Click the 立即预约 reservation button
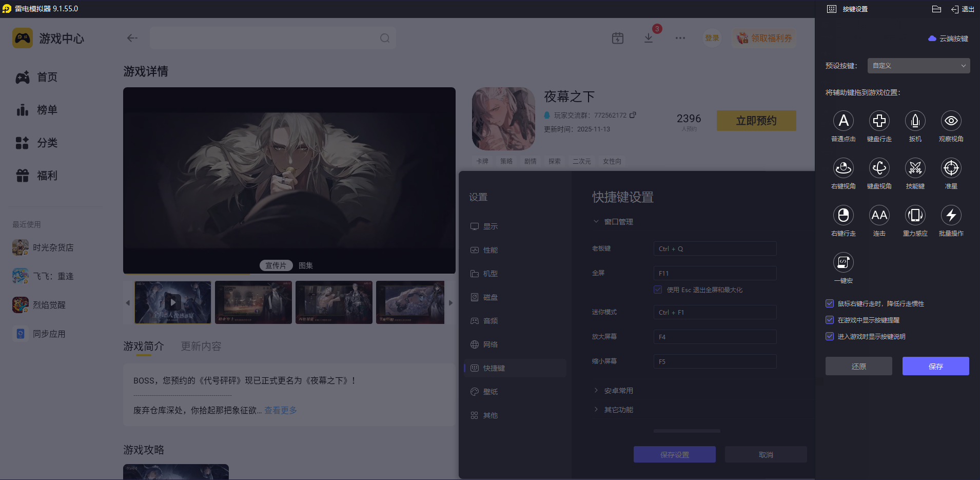This screenshot has height=480, width=980. [x=756, y=120]
